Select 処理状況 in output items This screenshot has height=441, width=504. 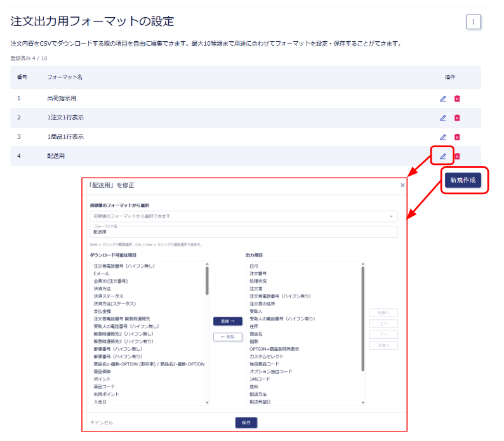(x=258, y=281)
